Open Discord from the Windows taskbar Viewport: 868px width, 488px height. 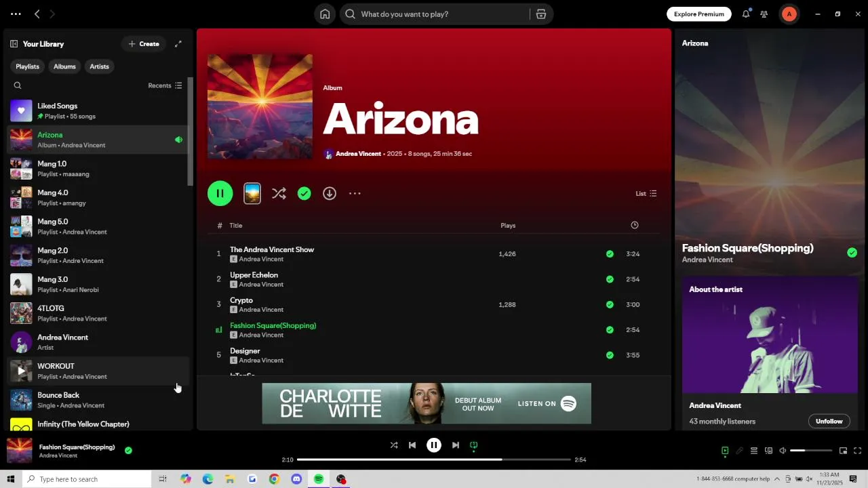point(296,479)
